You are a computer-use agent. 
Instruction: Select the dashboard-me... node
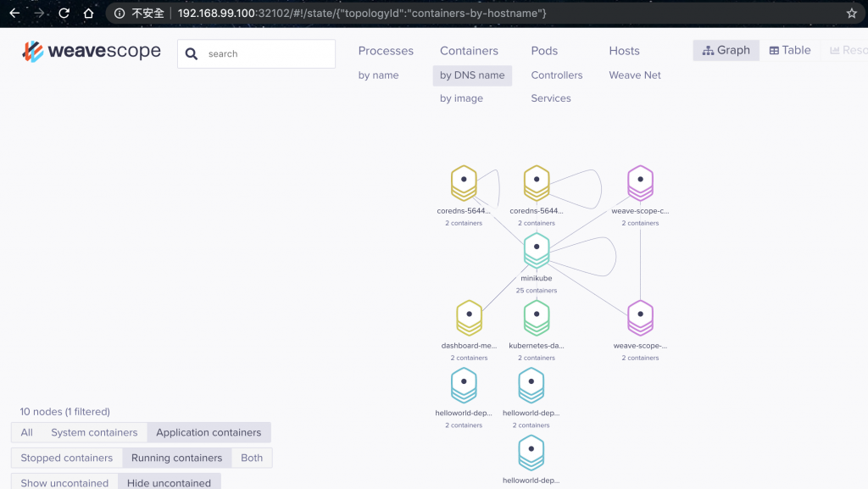pos(469,318)
